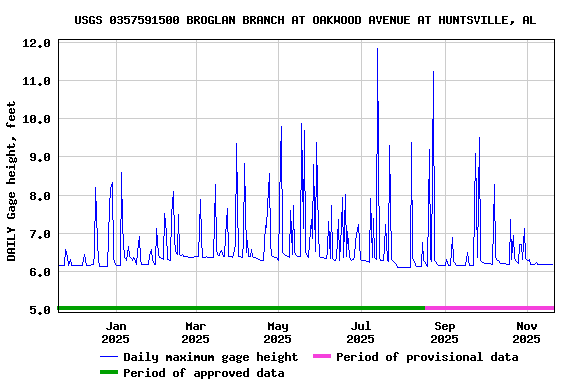The height and width of the screenshot is (384, 576).
Task: Click the Nov 2025 x-axis label
Action: pyautogui.click(x=526, y=332)
